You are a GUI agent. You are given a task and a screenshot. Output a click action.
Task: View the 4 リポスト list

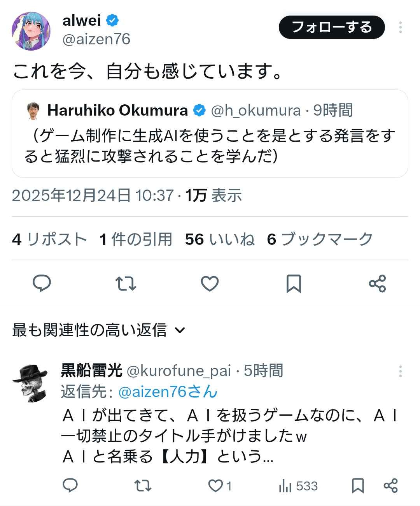(49, 239)
